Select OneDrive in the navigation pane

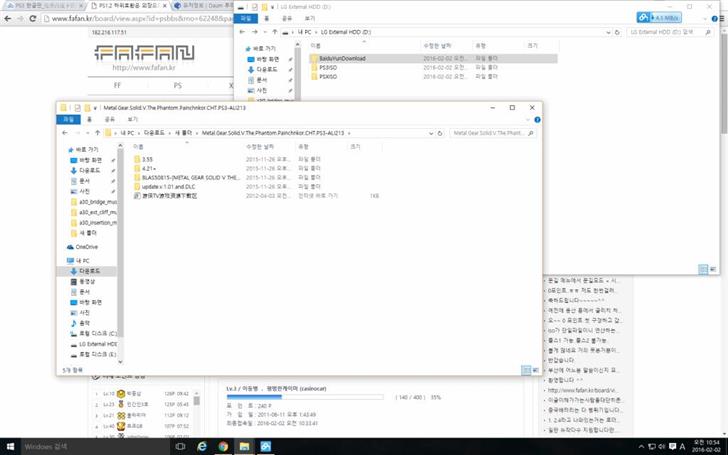pos(83,247)
